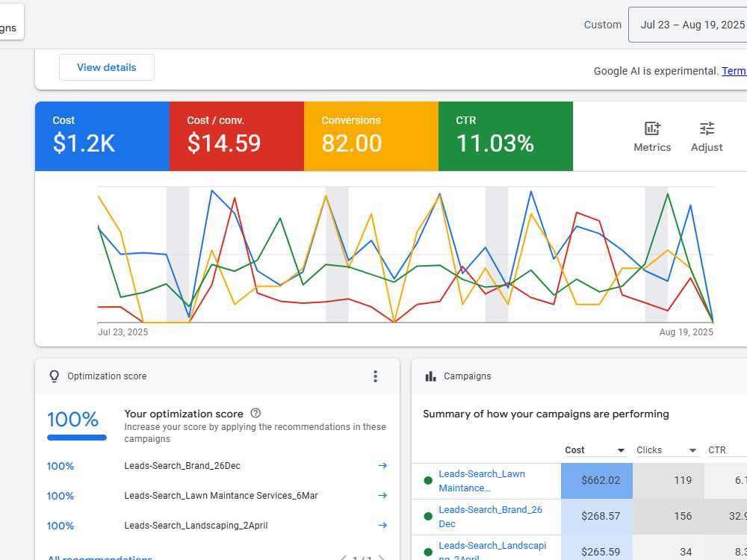
Task: Click the 156 clicks cell
Action: 669,517
